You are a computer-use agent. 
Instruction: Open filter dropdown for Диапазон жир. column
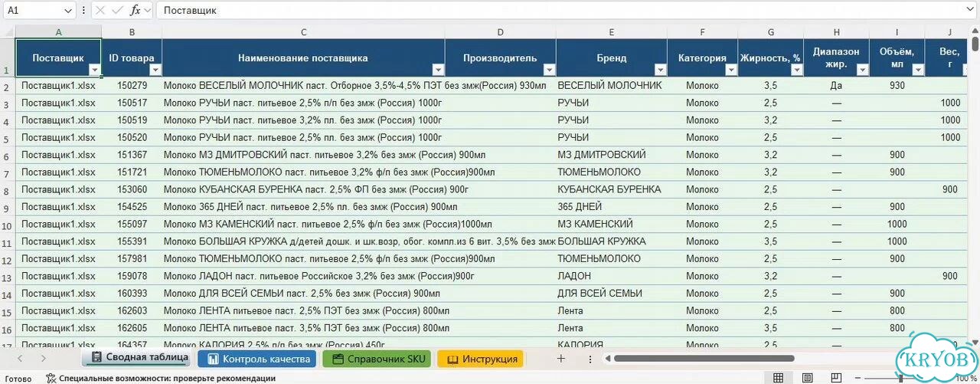pos(862,70)
